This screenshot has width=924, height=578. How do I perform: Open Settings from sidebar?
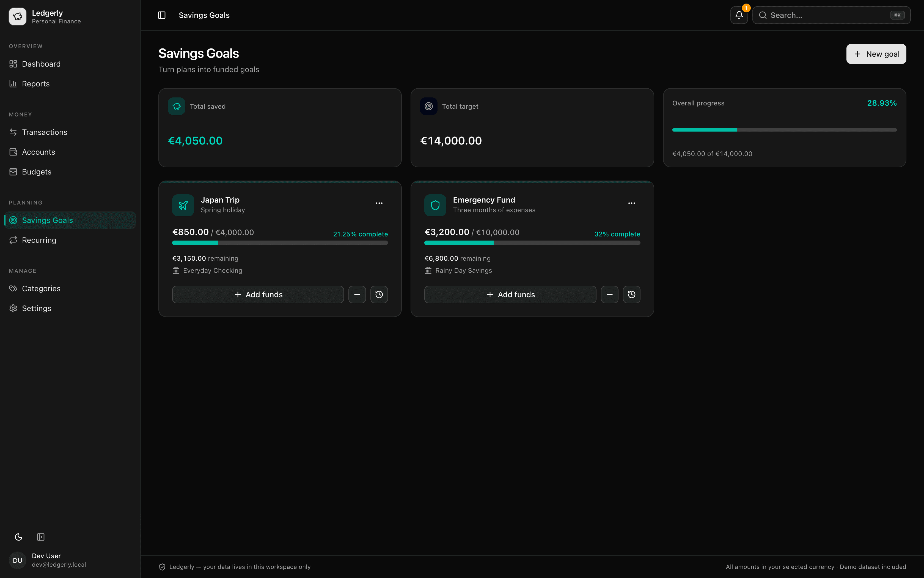coord(70,309)
